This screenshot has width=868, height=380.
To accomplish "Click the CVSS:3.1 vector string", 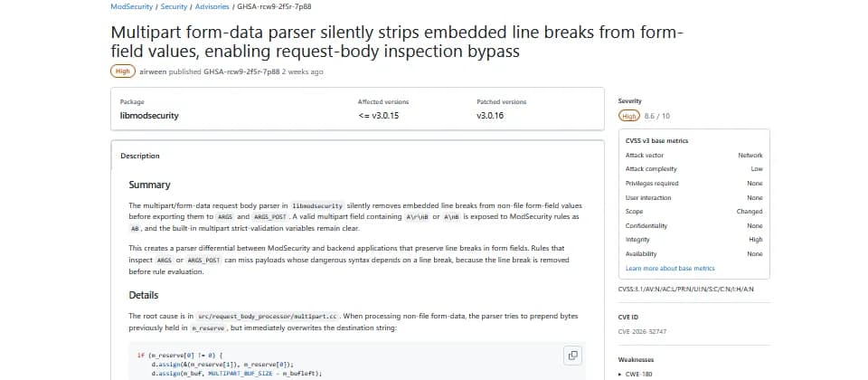I will 686,290.
